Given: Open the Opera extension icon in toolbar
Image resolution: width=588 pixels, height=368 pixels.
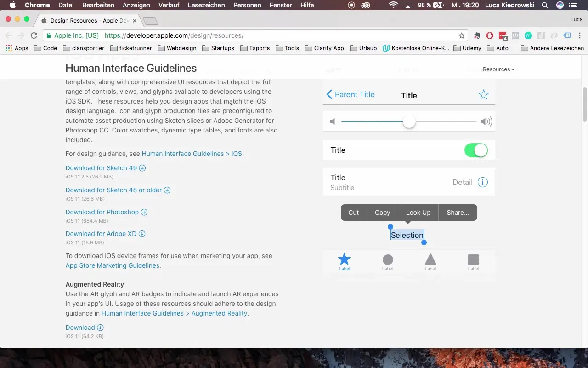Looking at the screenshot, I should pos(490,35).
